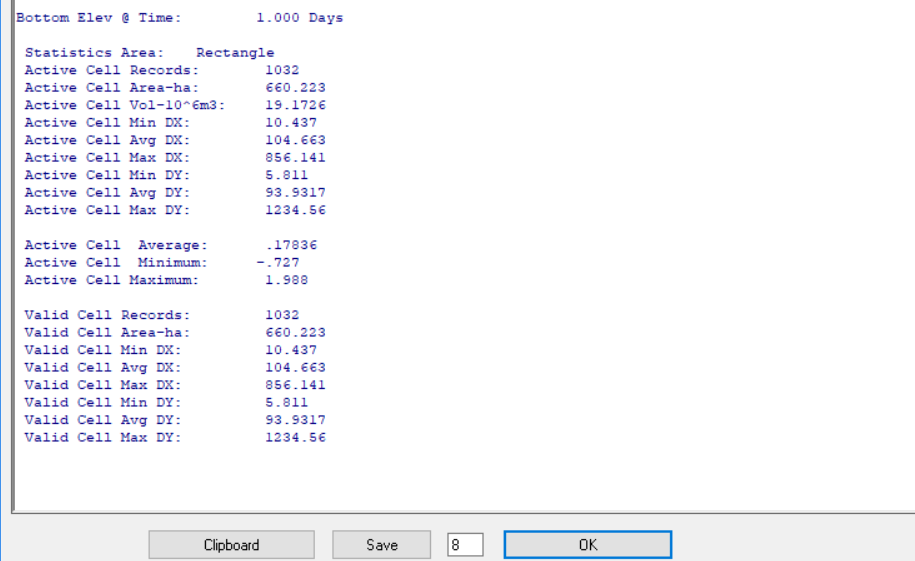Confirm with the OK button

[588, 545]
